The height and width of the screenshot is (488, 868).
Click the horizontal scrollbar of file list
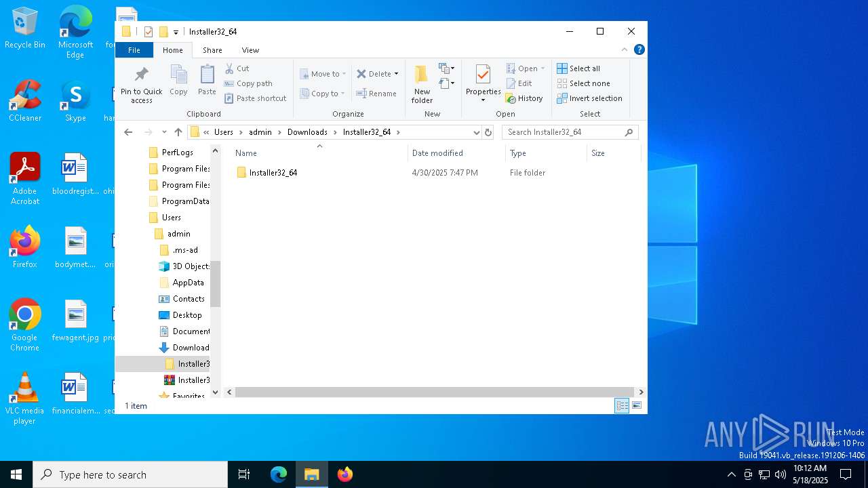435,392
